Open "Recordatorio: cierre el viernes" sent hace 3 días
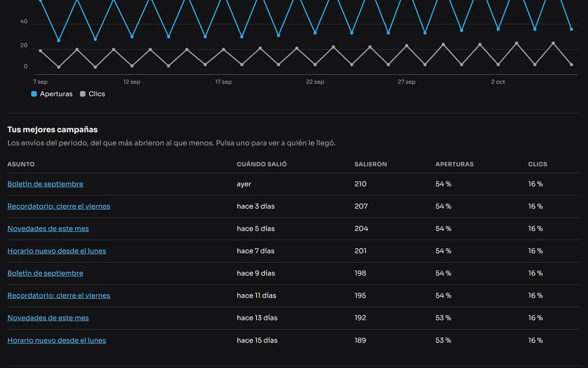Viewport: 588px width, 368px height. (x=59, y=206)
